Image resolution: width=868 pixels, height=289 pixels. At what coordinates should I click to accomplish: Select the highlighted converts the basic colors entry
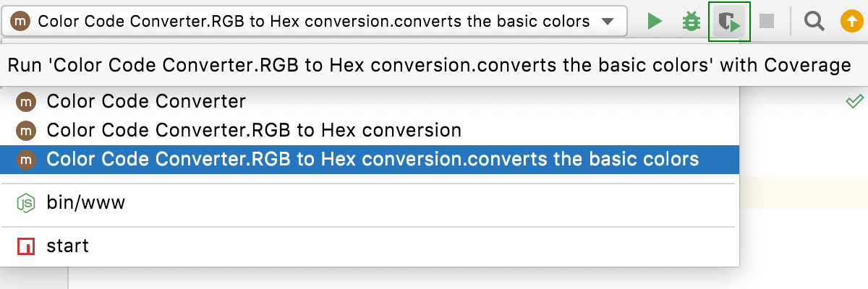(373, 159)
